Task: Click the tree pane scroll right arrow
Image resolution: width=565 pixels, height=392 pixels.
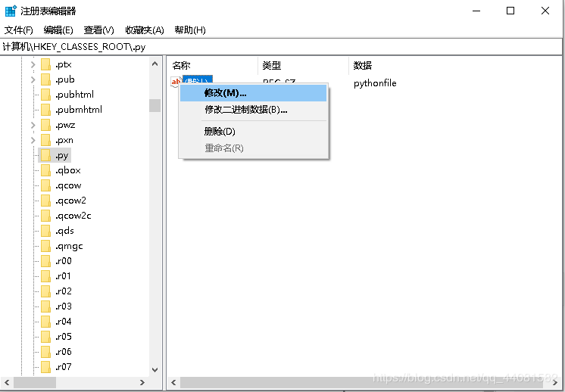Action: 142,383
